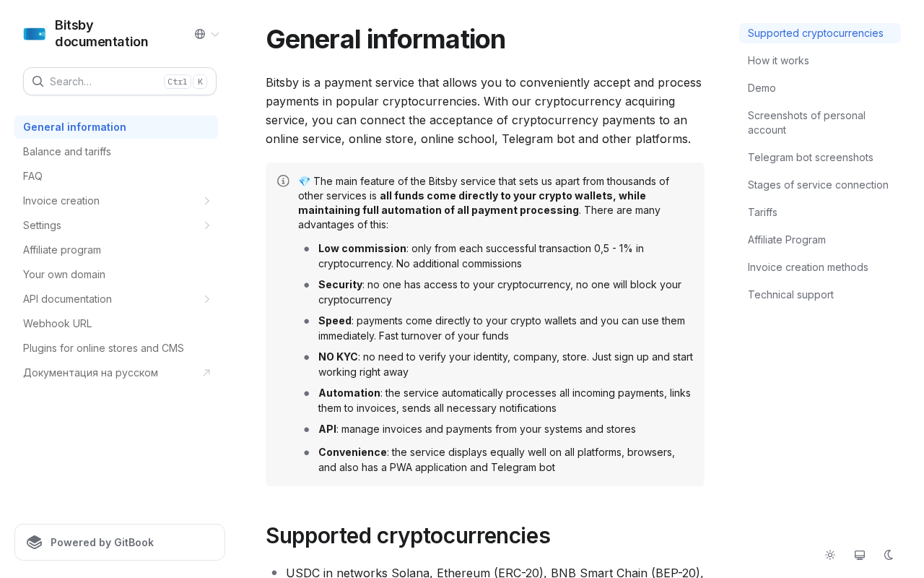Open the Balance and tariffs page

coord(67,152)
